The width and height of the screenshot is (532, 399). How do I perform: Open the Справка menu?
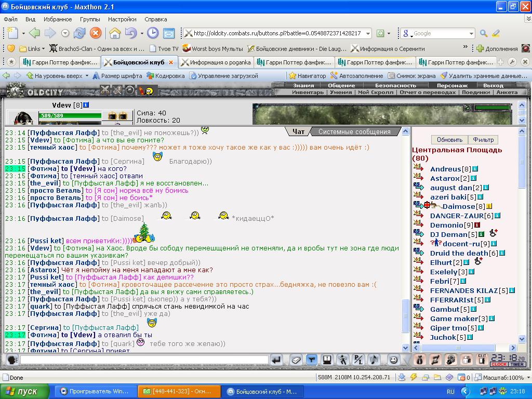click(x=156, y=19)
